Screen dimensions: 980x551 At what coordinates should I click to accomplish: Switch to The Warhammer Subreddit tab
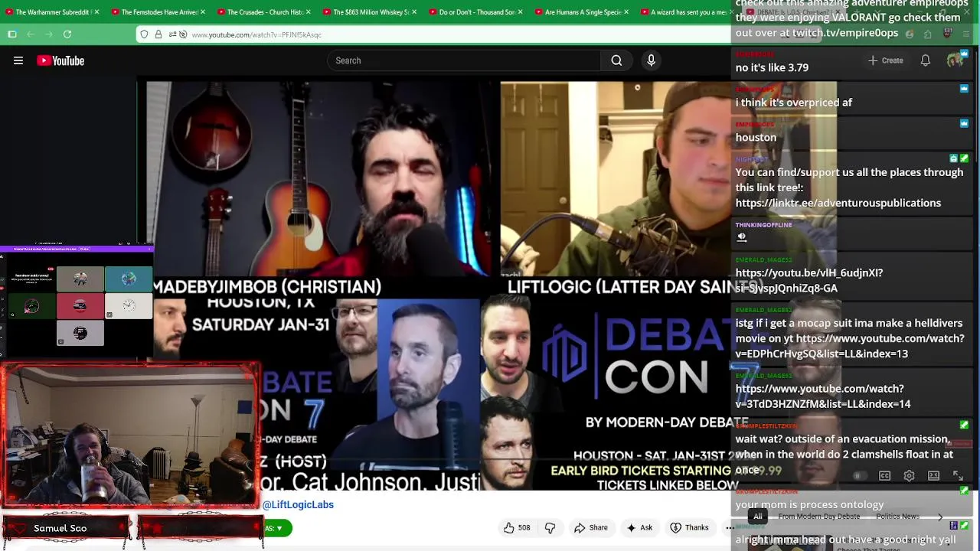click(52, 12)
